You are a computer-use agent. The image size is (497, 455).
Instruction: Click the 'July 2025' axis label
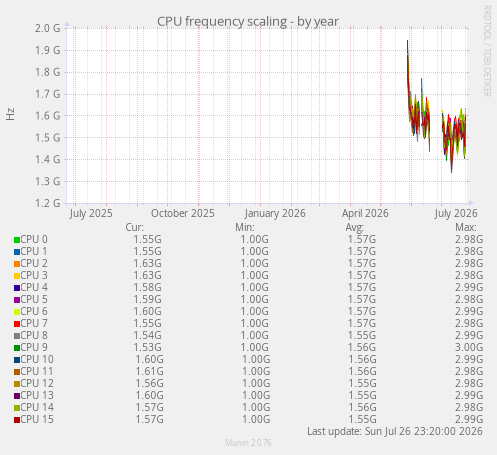coord(91,213)
